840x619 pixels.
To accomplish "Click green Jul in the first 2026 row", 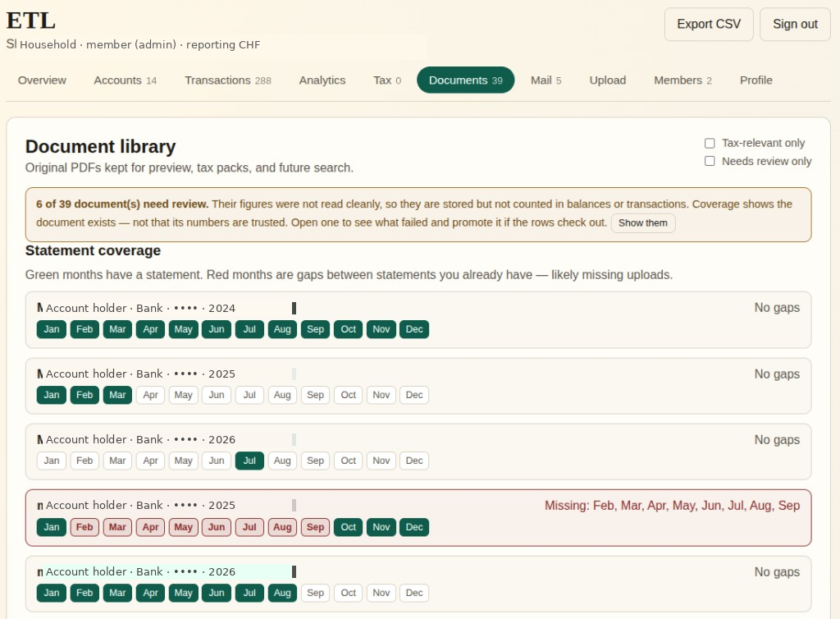I will (249, 461).
